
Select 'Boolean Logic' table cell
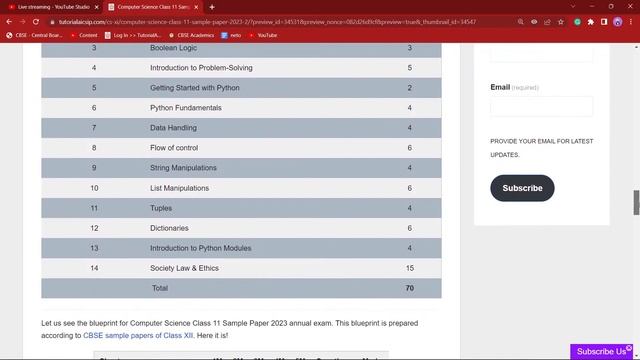coord(173,48)
